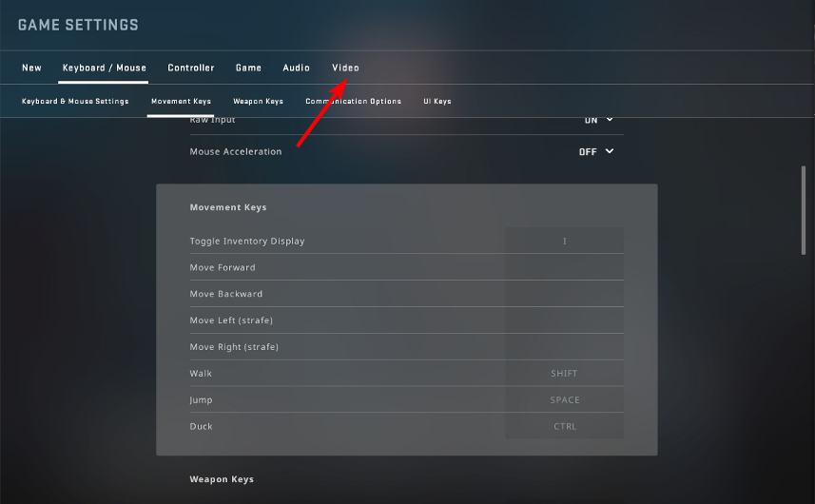This screenshot has height=504, width=815.
Task: Set the Move Right (strafe) key binding
Action: (565, 346)
